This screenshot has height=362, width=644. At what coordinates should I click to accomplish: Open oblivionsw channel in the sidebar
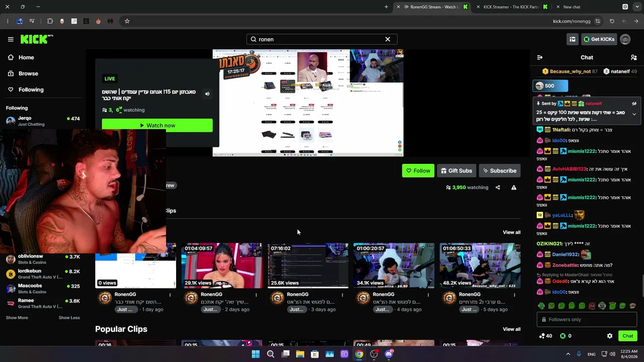[x=43, y=259]
